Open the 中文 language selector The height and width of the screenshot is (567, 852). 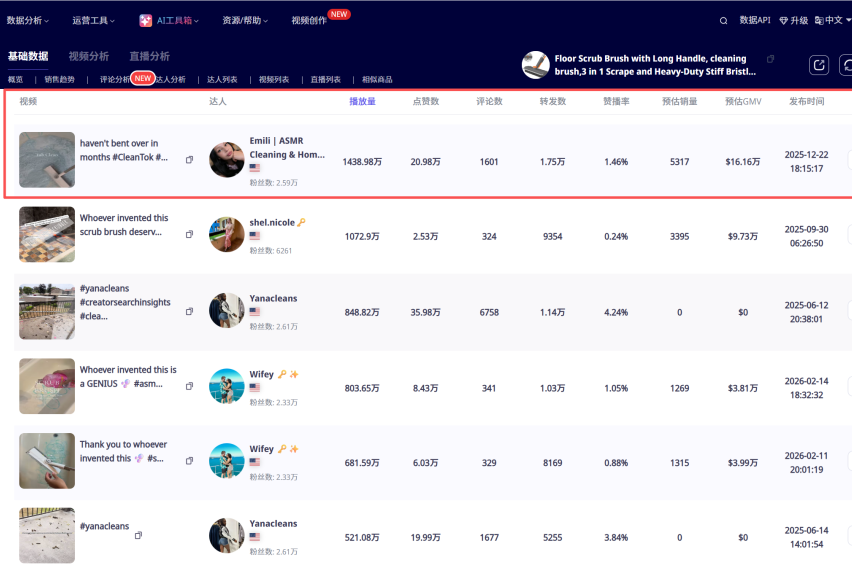[x=833, y=20]
